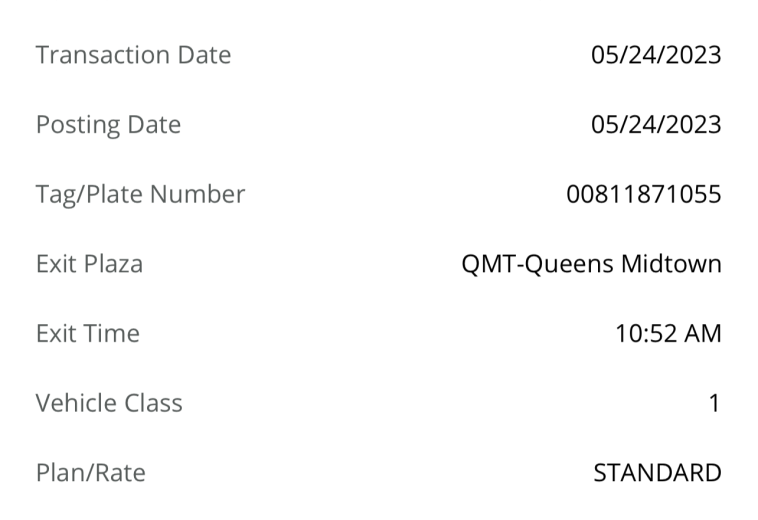Click the Transaction Date label

click(x=133, y=55)
